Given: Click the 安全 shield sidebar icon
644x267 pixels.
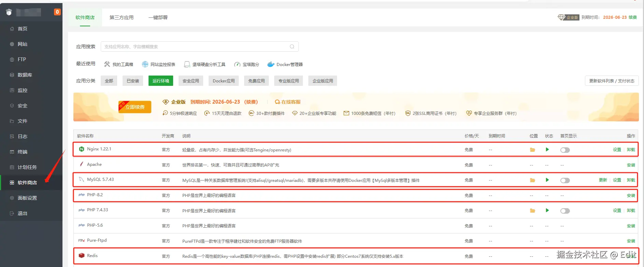Looking at the screenshot, I should click(12, 106).
